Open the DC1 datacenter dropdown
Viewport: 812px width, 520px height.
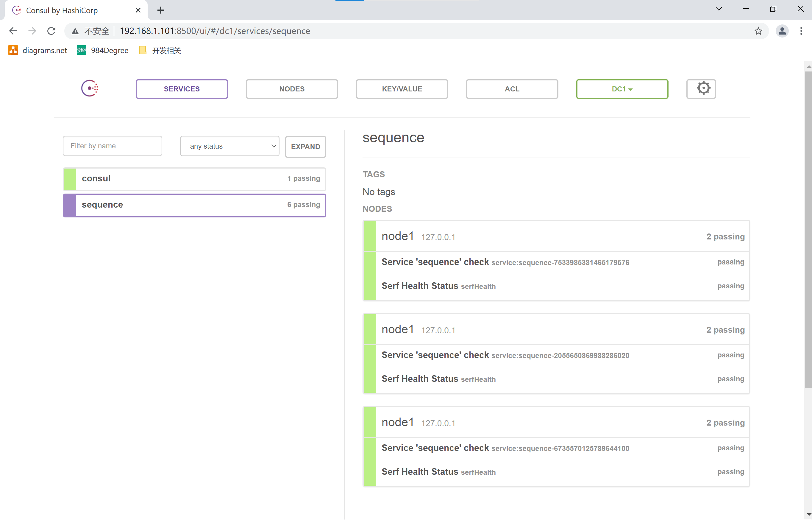tap(622, 89)
